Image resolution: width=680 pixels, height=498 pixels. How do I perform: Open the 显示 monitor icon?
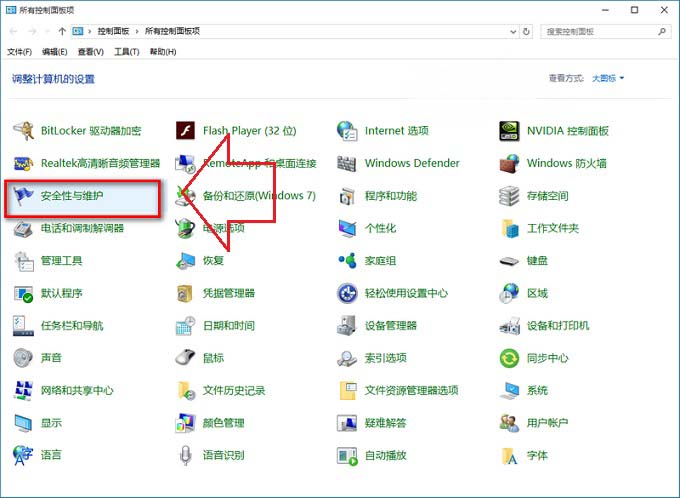(23, 423)
